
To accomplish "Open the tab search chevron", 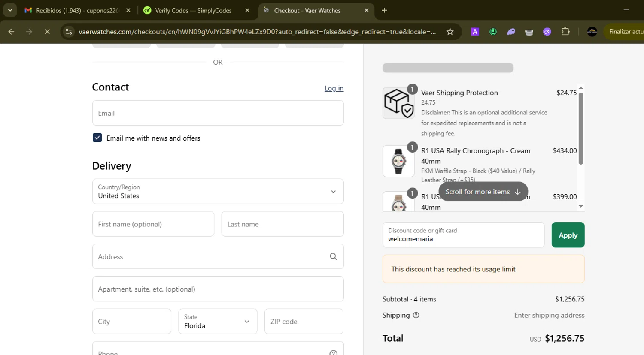I will pyautogui.click(x=10, y=10).
